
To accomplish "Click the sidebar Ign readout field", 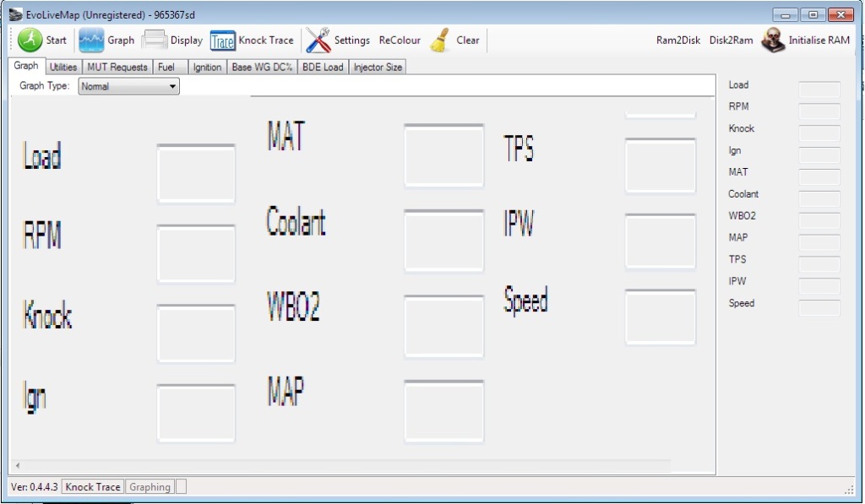I will coord(819,155).
